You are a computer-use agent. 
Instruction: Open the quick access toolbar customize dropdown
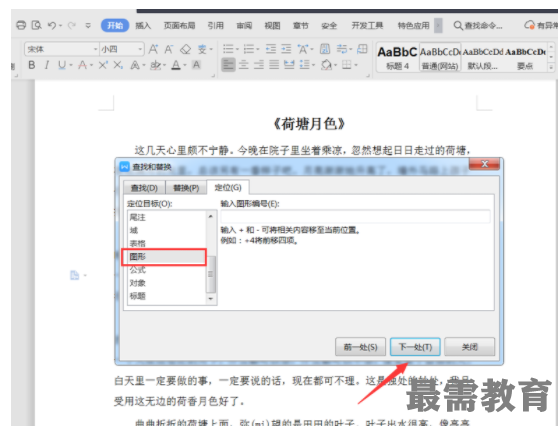88,26
